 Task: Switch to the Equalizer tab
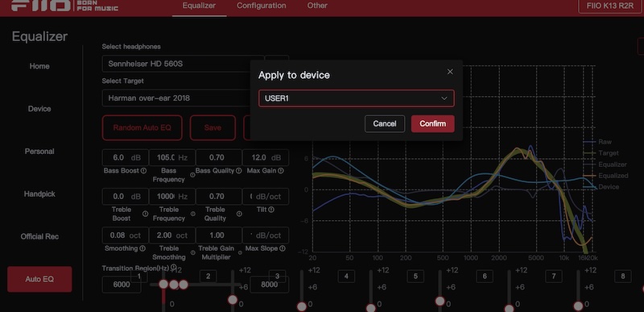tap(199, 6)
